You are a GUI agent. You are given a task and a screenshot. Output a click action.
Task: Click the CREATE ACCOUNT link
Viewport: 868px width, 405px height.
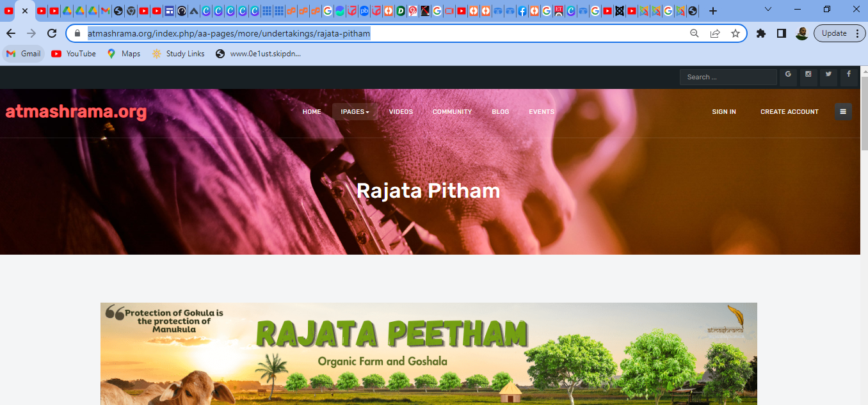pyautogui.click(x=789, y=112)
